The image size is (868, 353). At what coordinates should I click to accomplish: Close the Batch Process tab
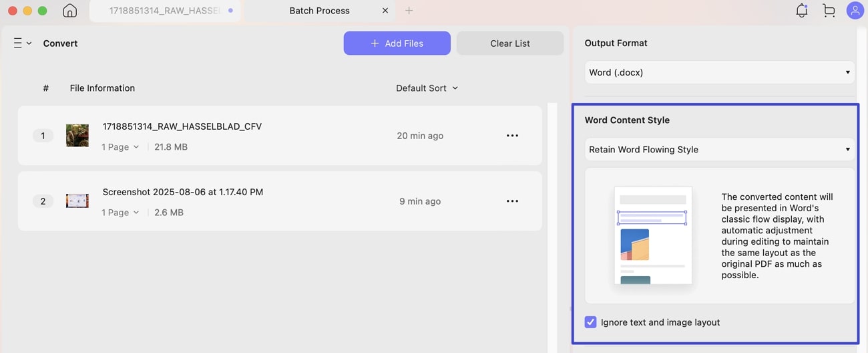pos(385,11)
